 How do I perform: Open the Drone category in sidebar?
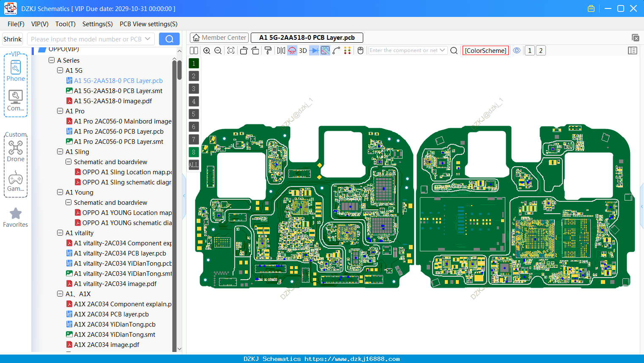pyautogui.click(x=16, y=151)
